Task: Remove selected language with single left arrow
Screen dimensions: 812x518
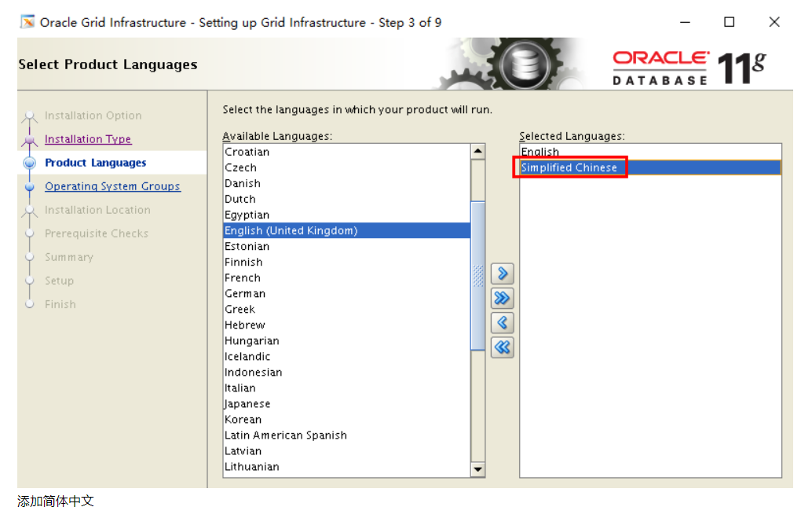Action: point(503,322)
